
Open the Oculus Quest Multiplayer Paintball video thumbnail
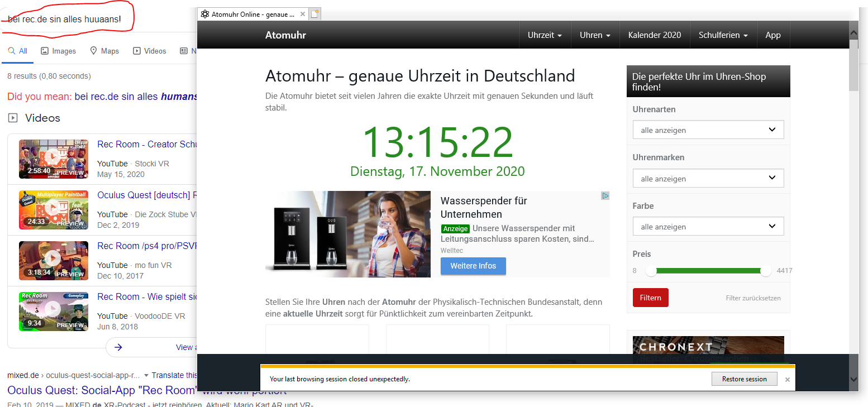54,210
